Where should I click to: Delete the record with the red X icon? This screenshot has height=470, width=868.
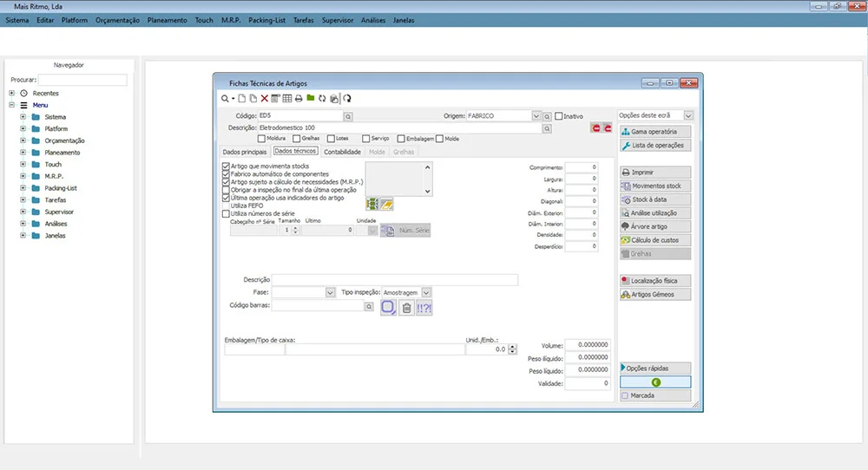tap(265, 99)
